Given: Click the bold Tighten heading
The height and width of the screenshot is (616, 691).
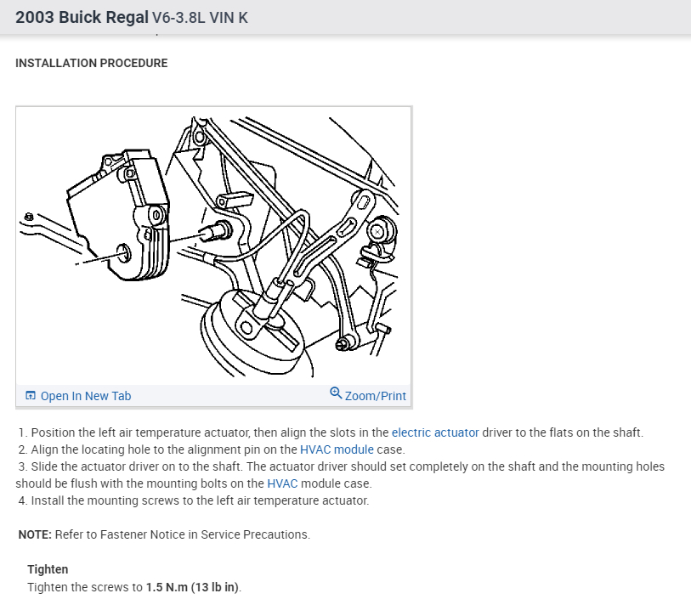Looking at the screenshot, I should pos(48,569).
